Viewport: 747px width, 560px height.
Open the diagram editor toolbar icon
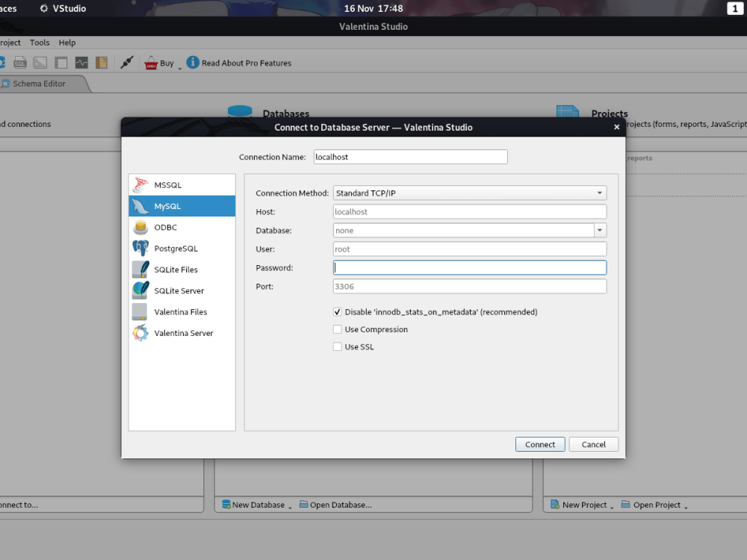click(x=40, y=63)
